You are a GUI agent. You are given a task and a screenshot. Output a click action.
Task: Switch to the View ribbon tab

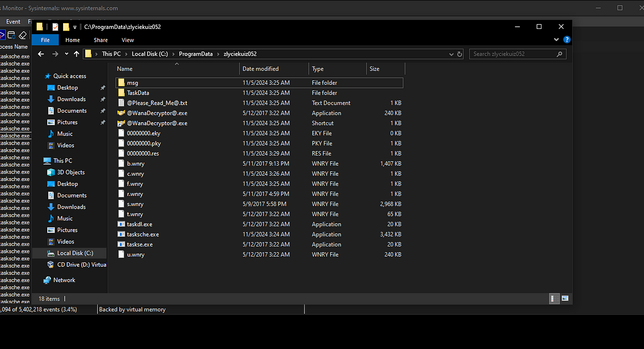click(x=127, y=39)
